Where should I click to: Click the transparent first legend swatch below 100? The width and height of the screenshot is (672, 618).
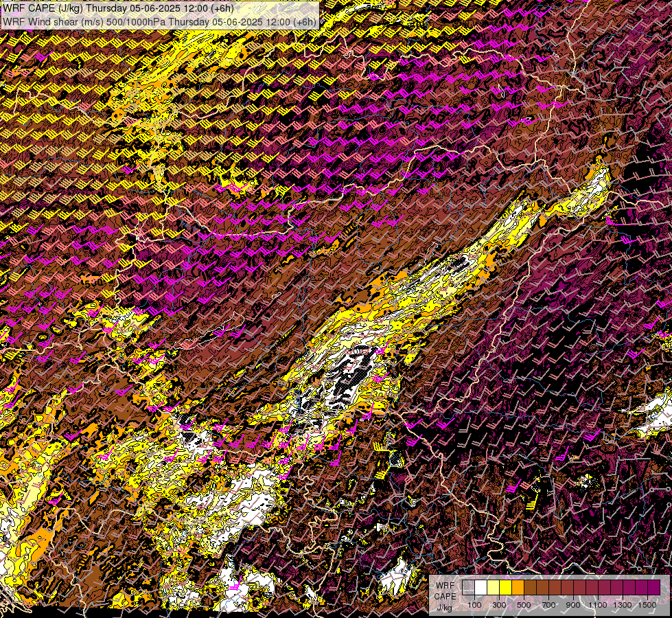(468, 588)
